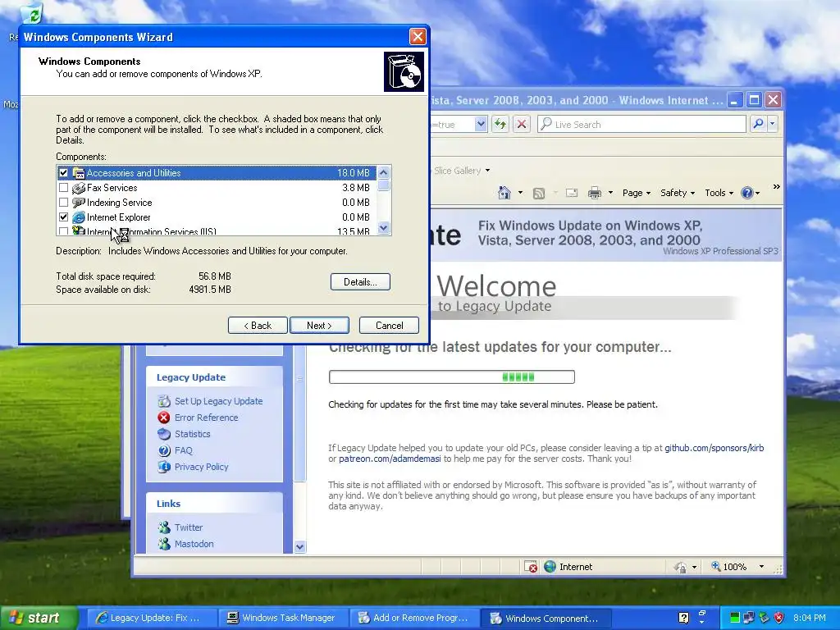Screen dimensions: 840x630
Task: Click the IE Print icon
Action: [x=595, y=193]
